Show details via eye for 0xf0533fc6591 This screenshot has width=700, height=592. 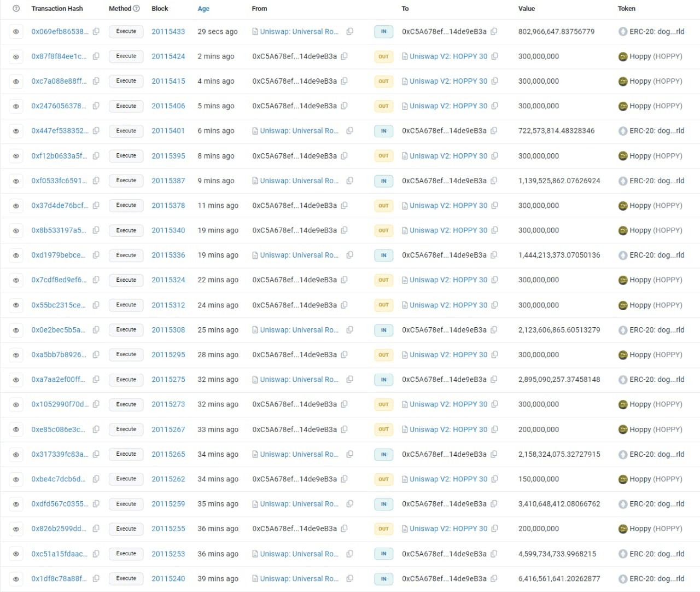coord(16,181)
